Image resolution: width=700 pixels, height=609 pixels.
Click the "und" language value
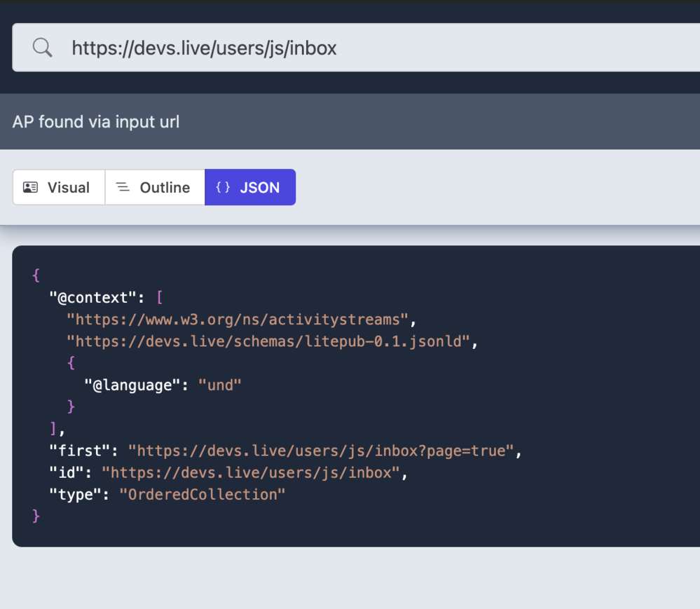pos(220,385)
